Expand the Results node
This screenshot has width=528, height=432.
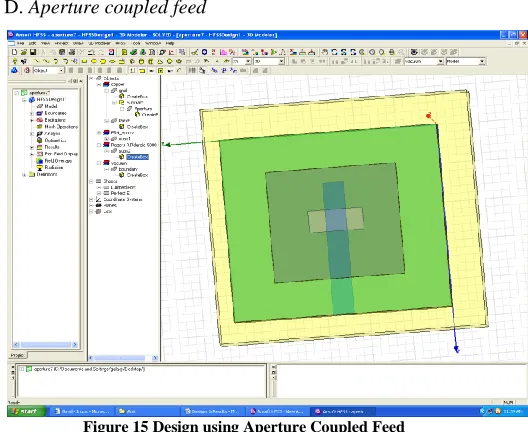tap(32, 147)
